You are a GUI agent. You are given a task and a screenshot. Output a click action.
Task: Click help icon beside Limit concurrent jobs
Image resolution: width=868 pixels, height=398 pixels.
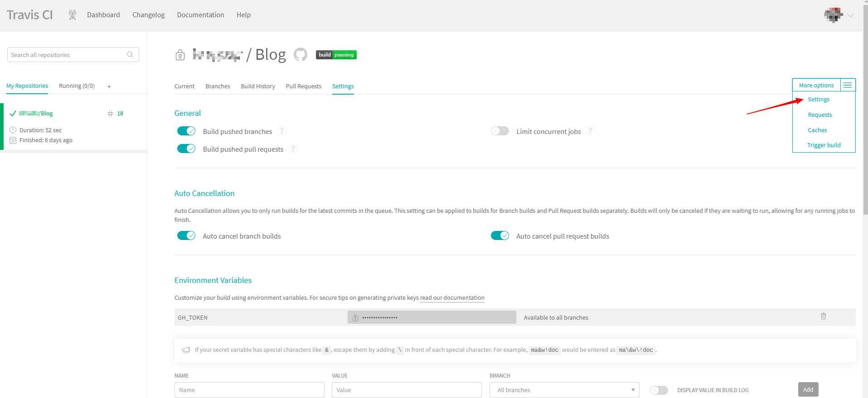point(590,131)
